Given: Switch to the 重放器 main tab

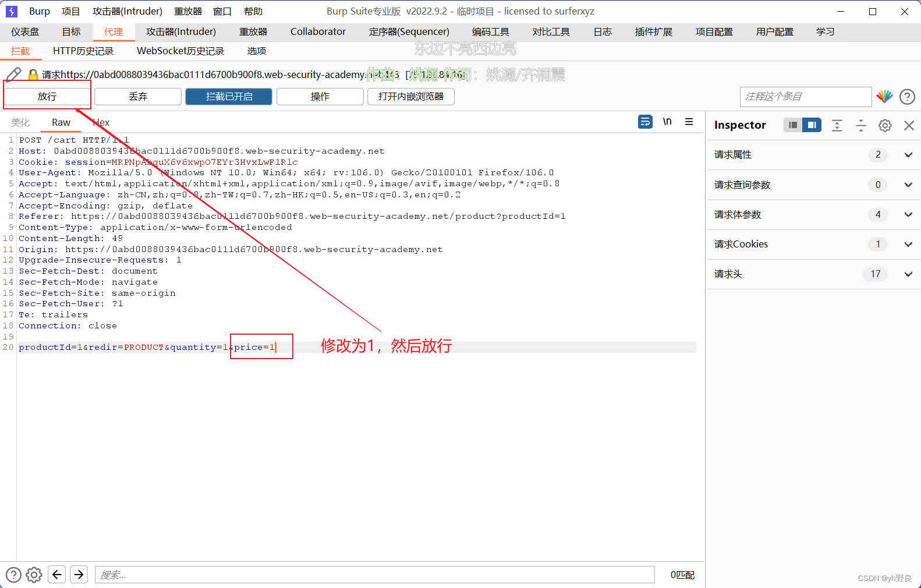Looking at the screenshot, I should pos(253,32).
